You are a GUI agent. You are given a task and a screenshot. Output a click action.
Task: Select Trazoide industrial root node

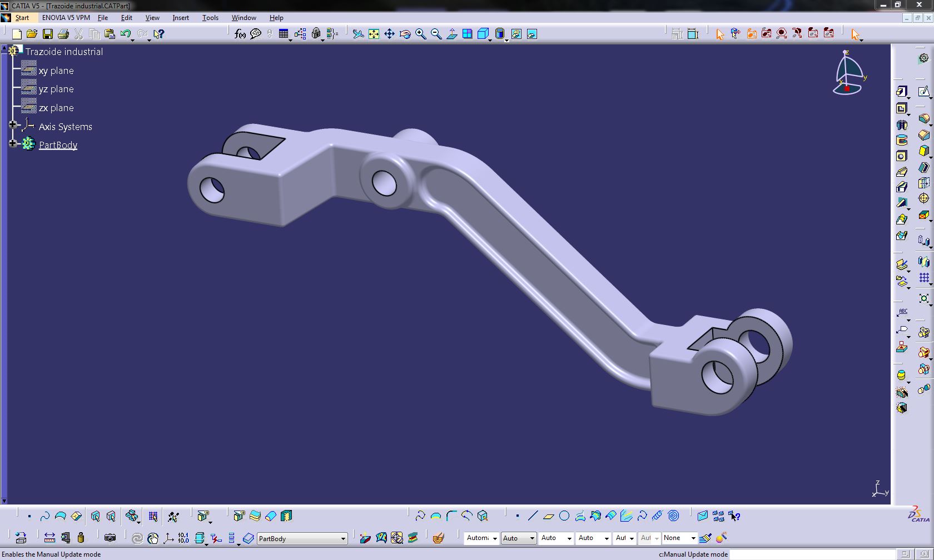point(64,52)
